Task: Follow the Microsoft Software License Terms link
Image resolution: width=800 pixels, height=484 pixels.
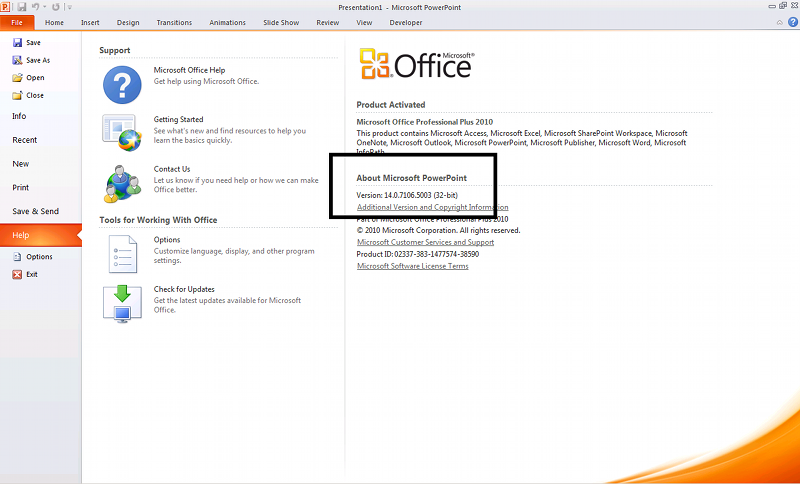Action: click(x=412, y=266)
